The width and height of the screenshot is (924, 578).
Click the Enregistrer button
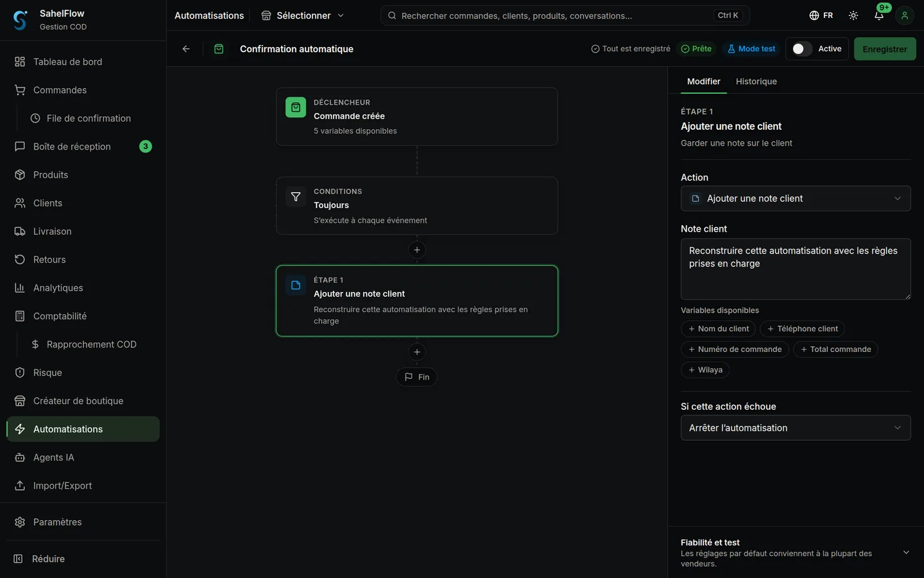tap(885, 49)
